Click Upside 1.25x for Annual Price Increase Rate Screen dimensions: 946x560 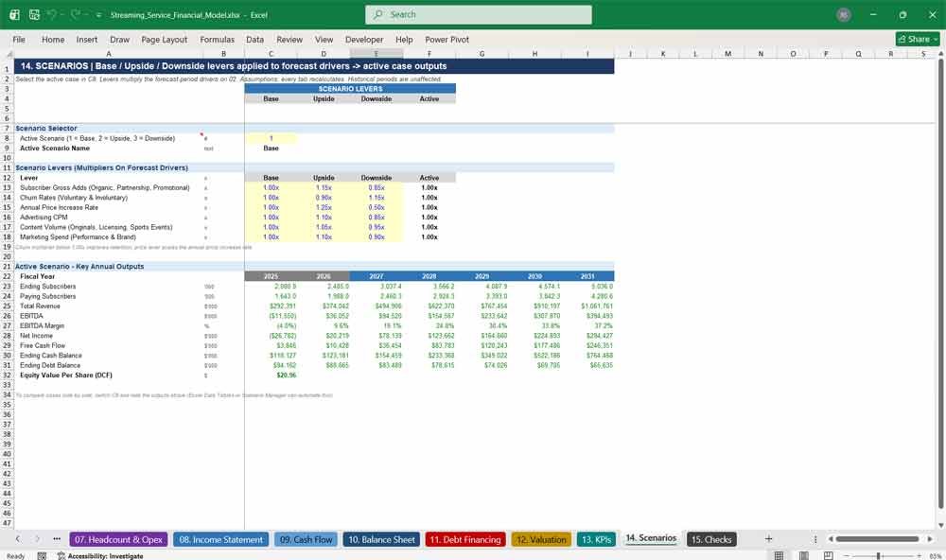[324, 207]
